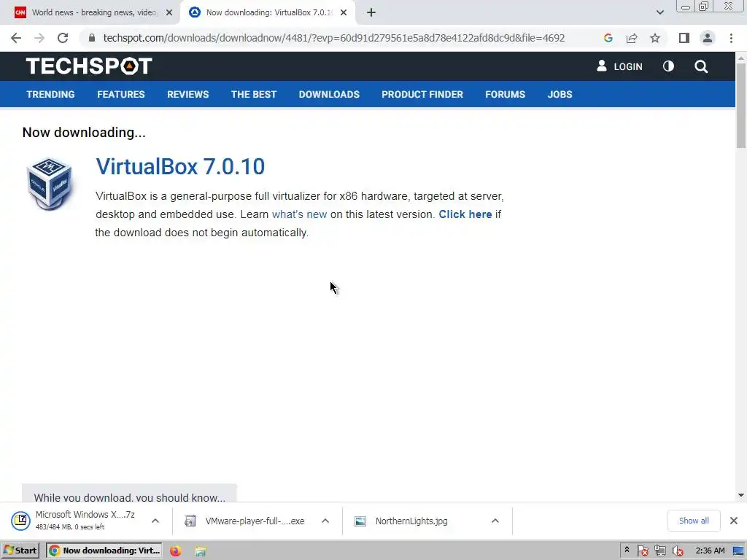The height and width of the screenshot is (560, 747).
Task: Click the 2:36 AM taskbar clock
Action: pyautogui.click(x=710, y=551)
